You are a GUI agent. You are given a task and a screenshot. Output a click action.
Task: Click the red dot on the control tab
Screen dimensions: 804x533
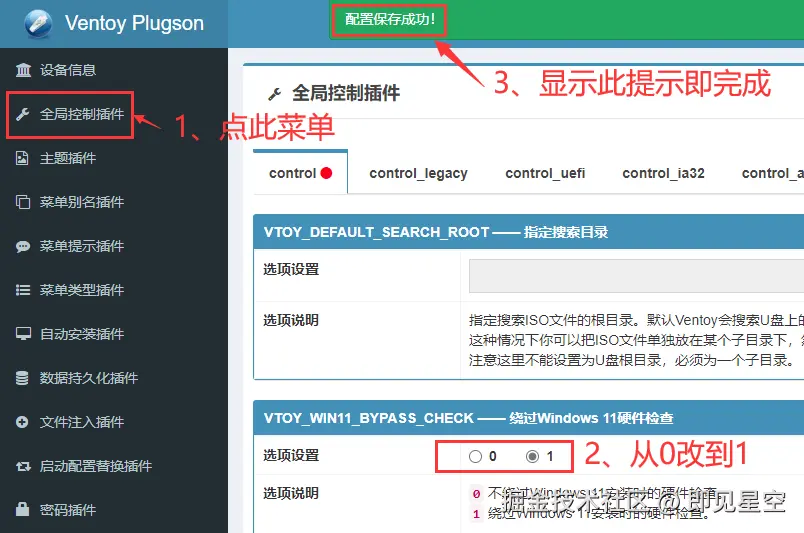click(326, 173)
